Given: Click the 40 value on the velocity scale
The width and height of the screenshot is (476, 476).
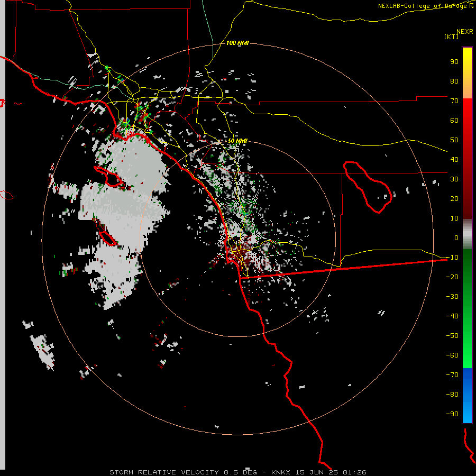Looking at the screenshot, I should 454,159.
